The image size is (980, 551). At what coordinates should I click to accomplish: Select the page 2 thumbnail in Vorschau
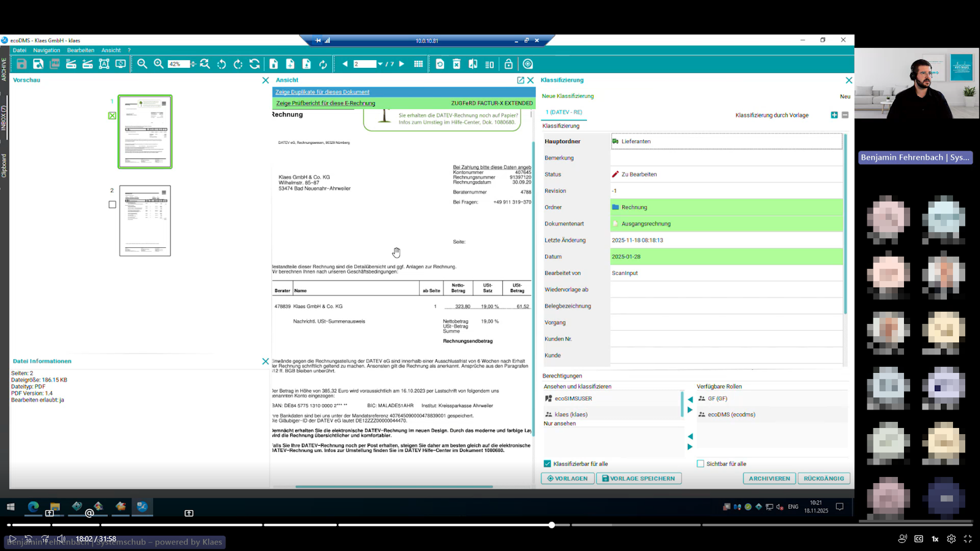coord(145,220)
